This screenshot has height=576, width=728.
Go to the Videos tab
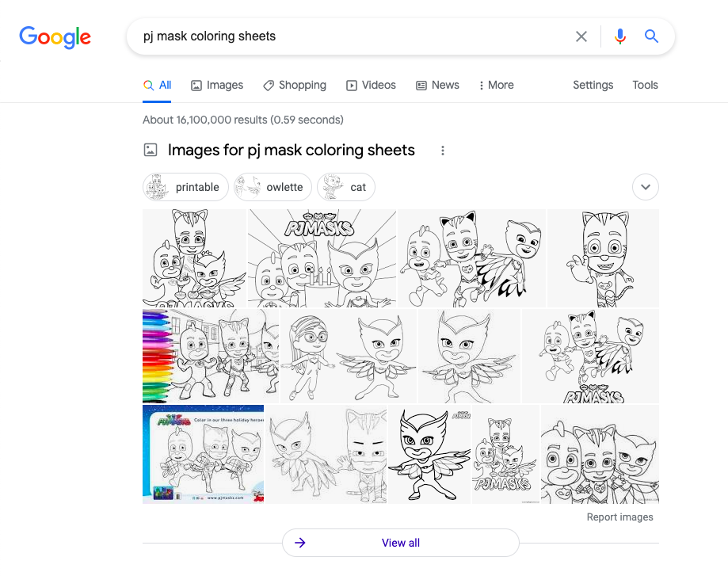click(371, 86)
